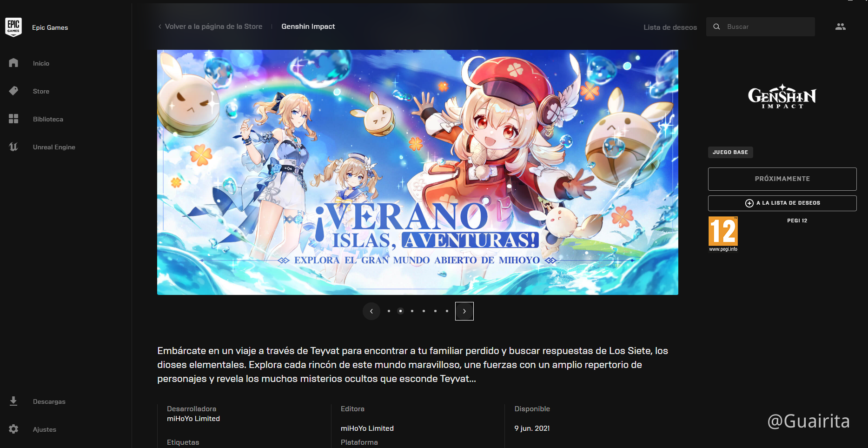Open Lista de deseos in header
Image resolution: width=868 pixels, height=448 pixels.
pyautogui.click(x=670, y=27)
